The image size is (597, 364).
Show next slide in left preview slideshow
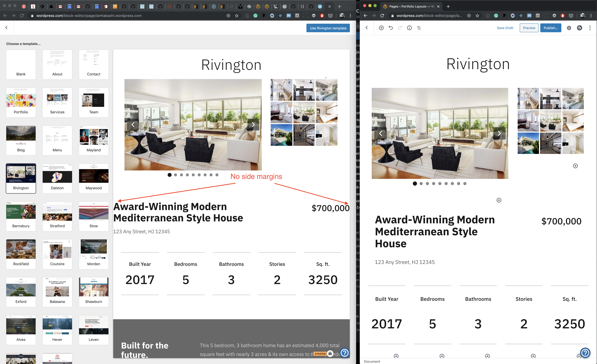tap(253, 125)
